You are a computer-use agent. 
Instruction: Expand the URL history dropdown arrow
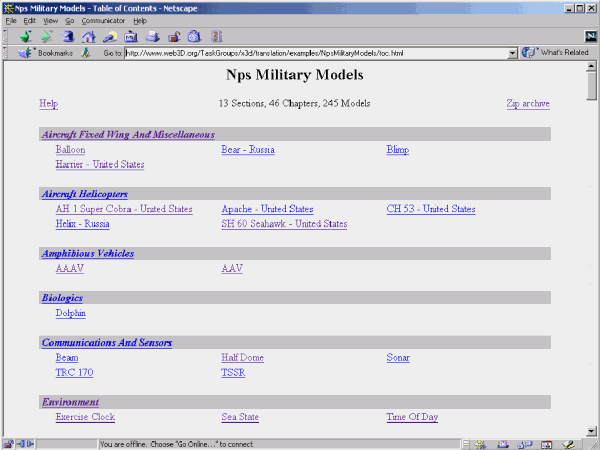tap(512, 53)
